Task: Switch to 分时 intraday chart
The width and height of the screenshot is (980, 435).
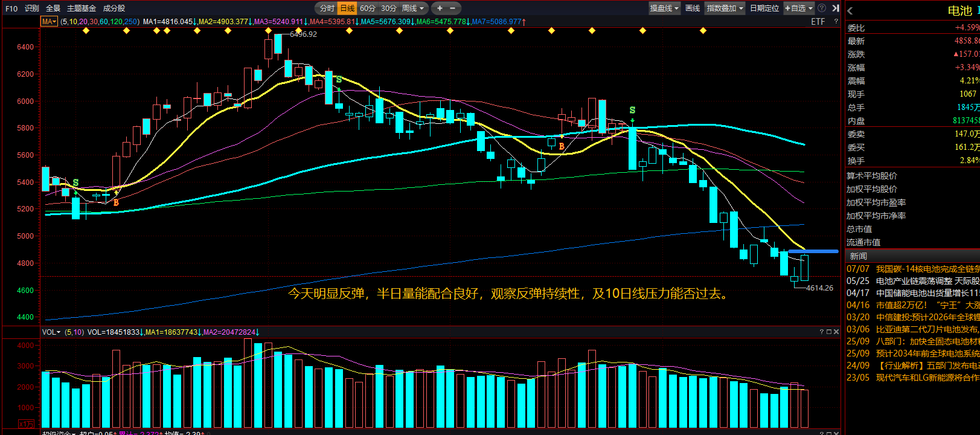Action: 327,8
